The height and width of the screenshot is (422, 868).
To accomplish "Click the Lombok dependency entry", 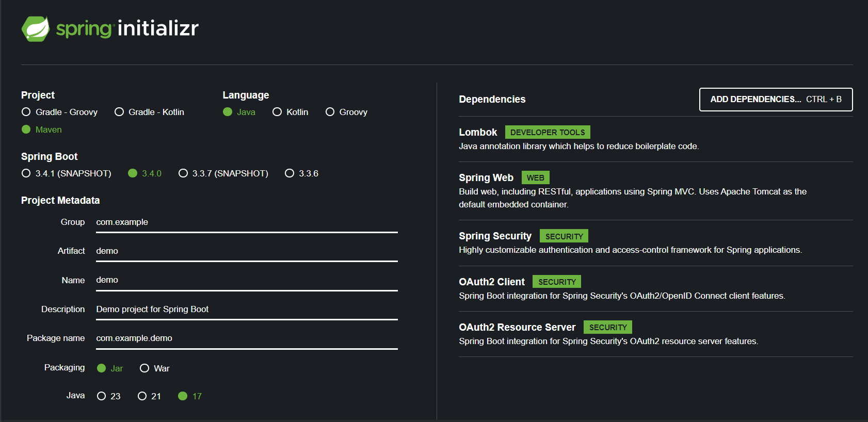I will (655, 139).
